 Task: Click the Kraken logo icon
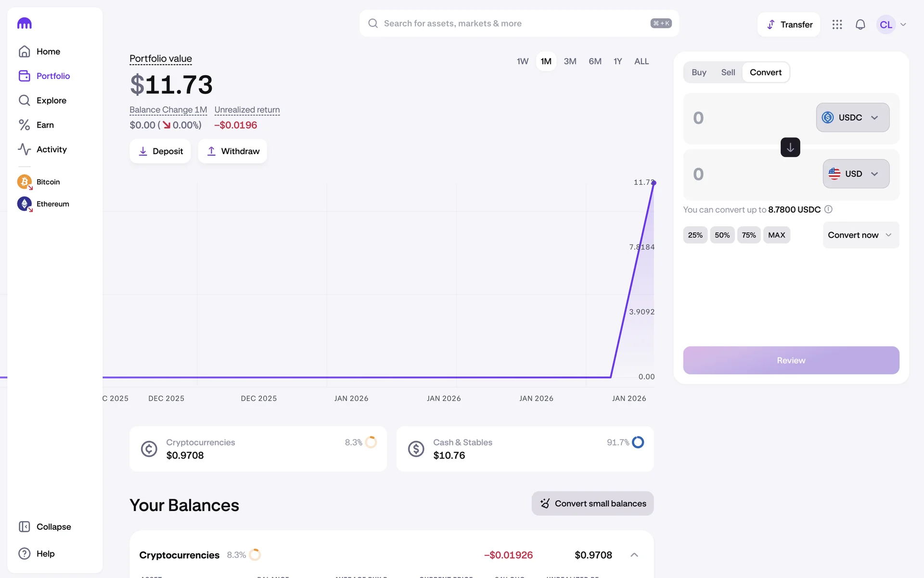click(24, 23)
